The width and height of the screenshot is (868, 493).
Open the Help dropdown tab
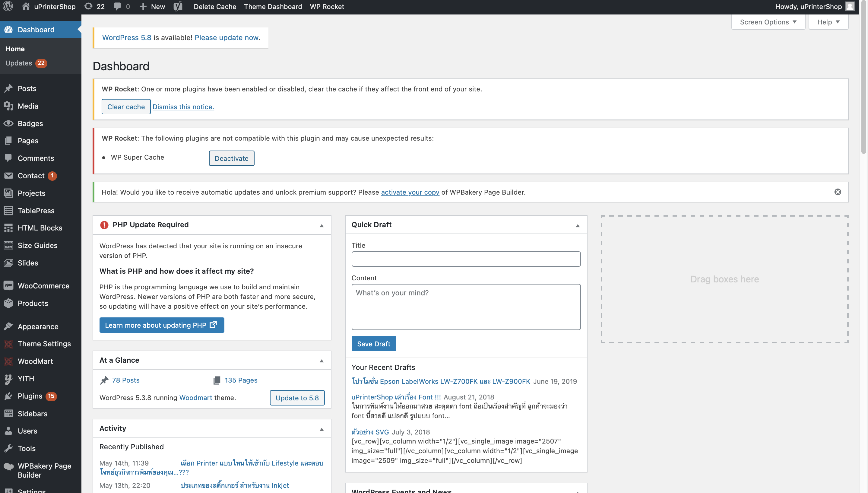(x=828, y=22)
